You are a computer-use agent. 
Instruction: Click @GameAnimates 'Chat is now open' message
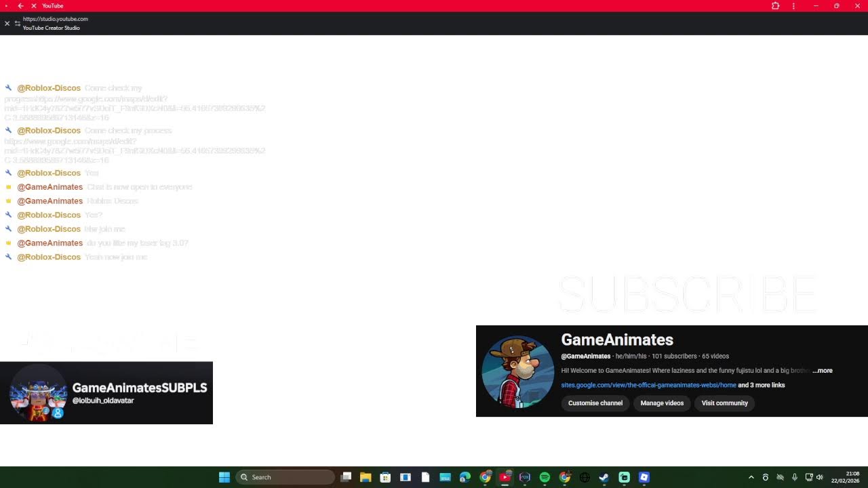coord(140,187)
